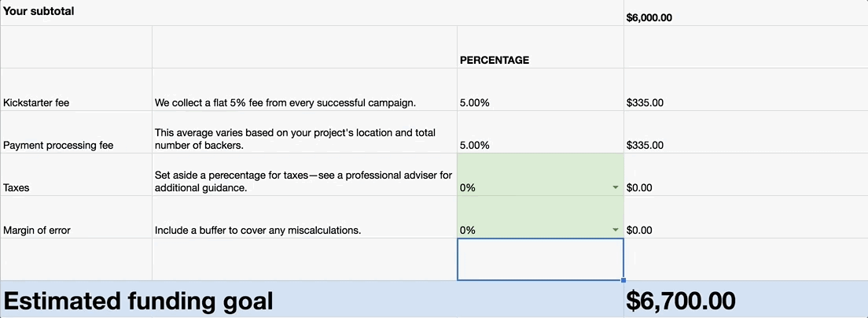Click the Your subtotal label cell
This screenshot has width=868, height=318.
[x=312, y=13]
